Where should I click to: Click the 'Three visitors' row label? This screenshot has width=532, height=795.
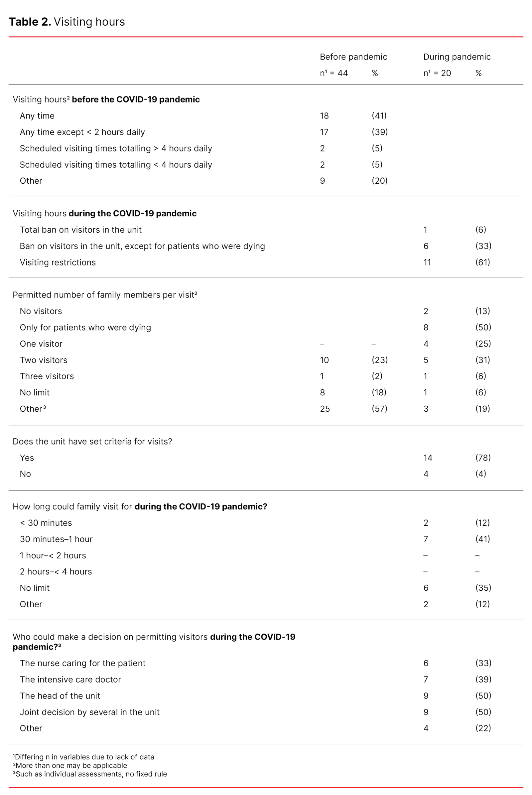point(47,376)
